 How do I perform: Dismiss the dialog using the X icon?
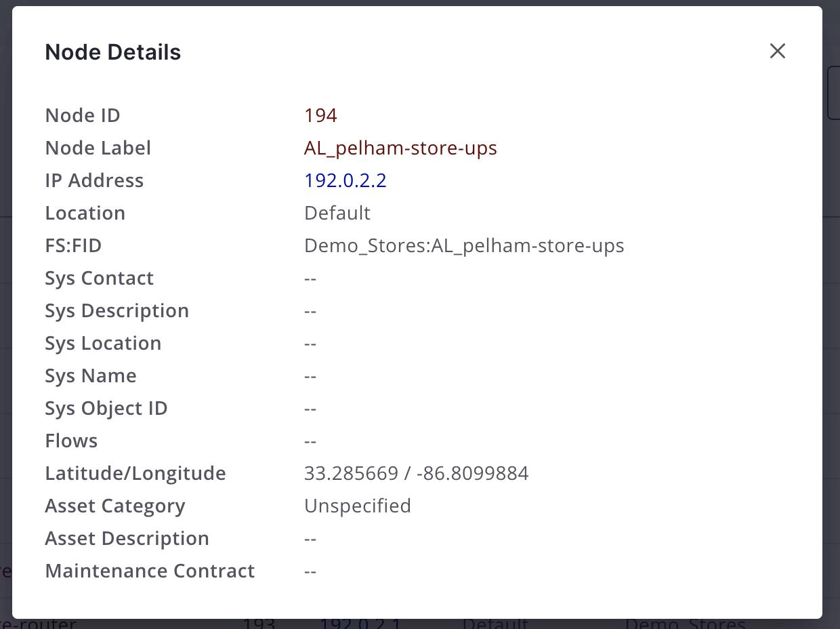tap(777, 51)
